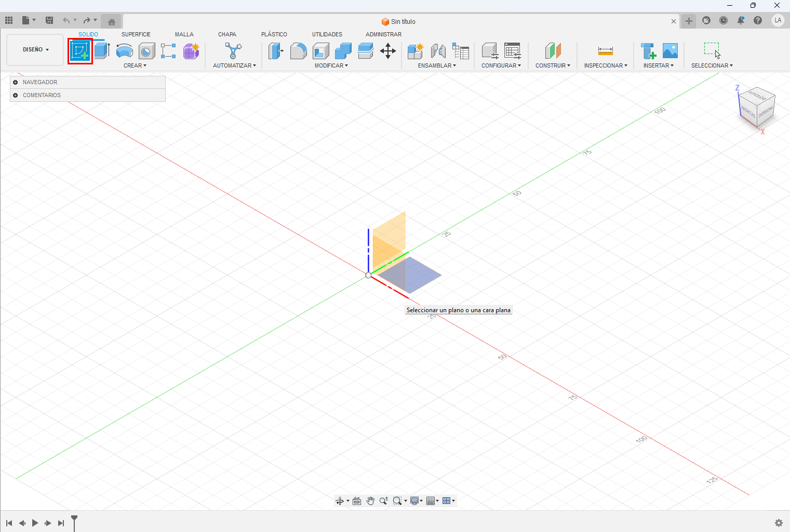
Task: Open the LA user account menu
Action: (778, 20)
